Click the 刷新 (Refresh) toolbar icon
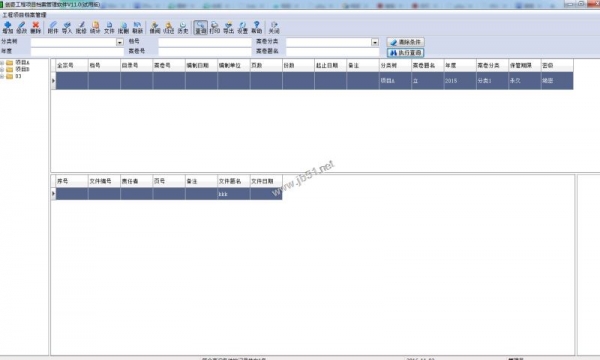This screenshot has height=360, width=600. tap(137, 28)
